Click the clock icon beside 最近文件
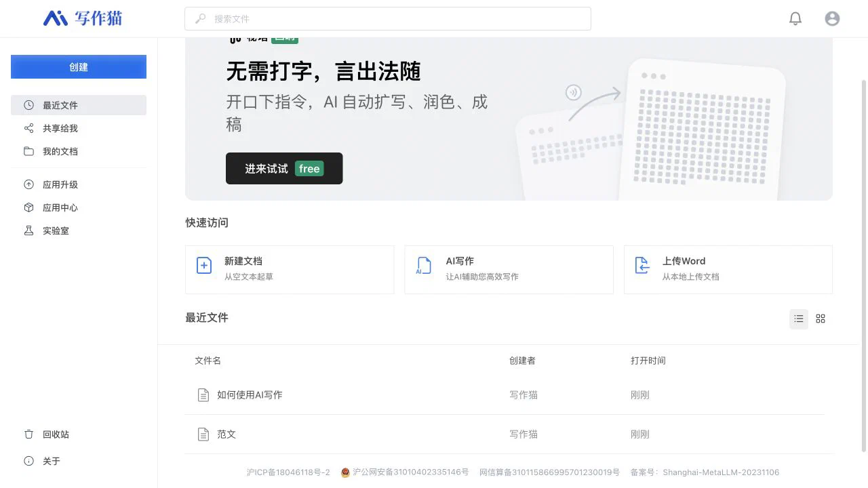The height and width of the screenshot is (488, 868). pyautogui.click(x=28, y=105)
